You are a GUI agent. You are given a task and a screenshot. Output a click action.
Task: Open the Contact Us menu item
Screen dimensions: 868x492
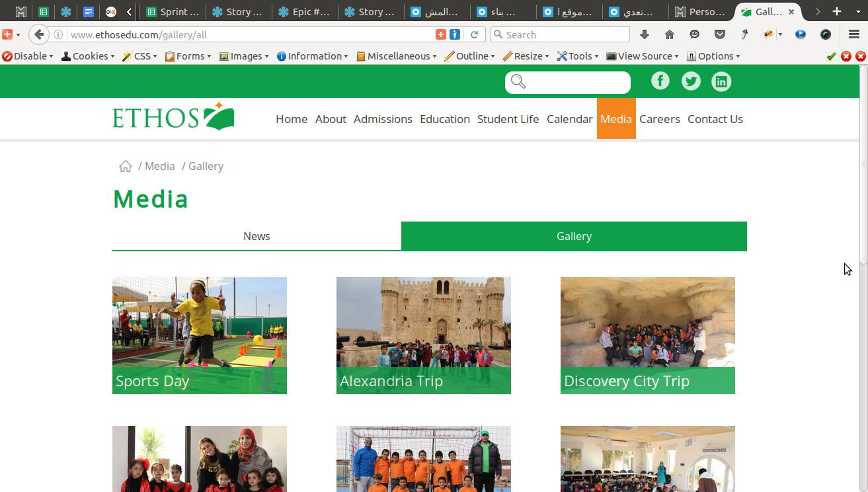715,119
